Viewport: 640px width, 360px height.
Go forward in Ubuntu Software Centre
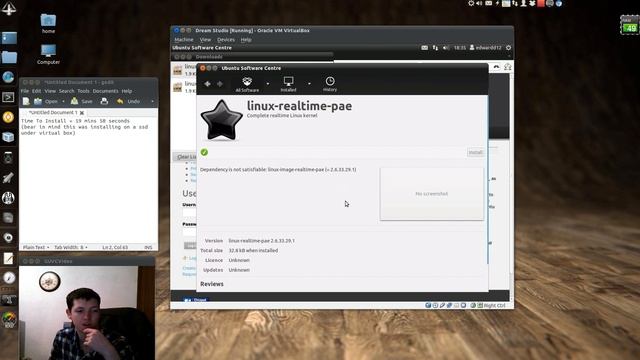pos(220,84)
